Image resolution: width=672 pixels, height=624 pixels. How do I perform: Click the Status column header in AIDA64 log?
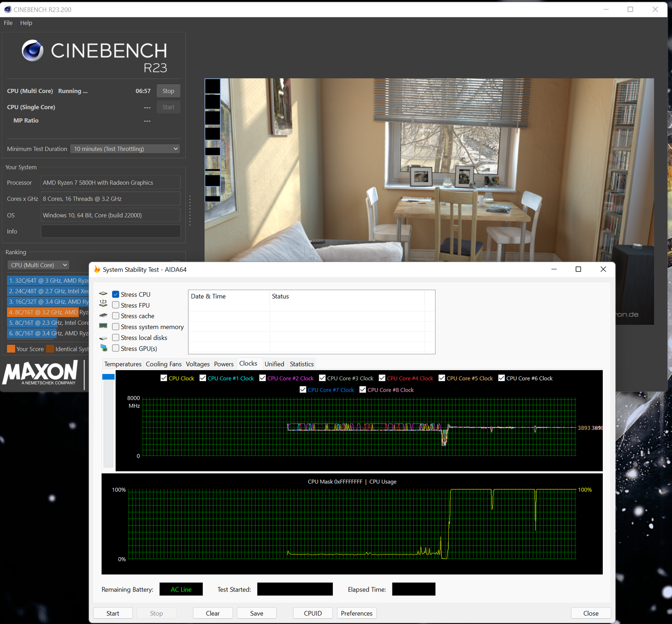click(347, 296)
